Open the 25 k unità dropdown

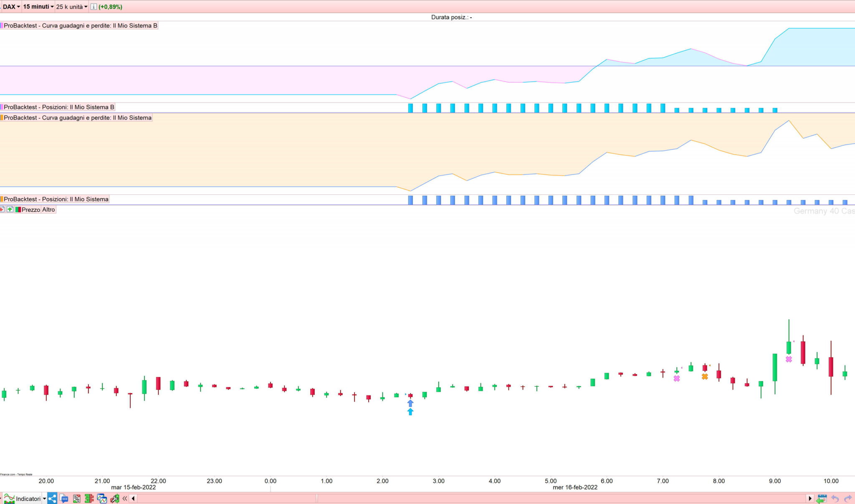pos(71,7)
